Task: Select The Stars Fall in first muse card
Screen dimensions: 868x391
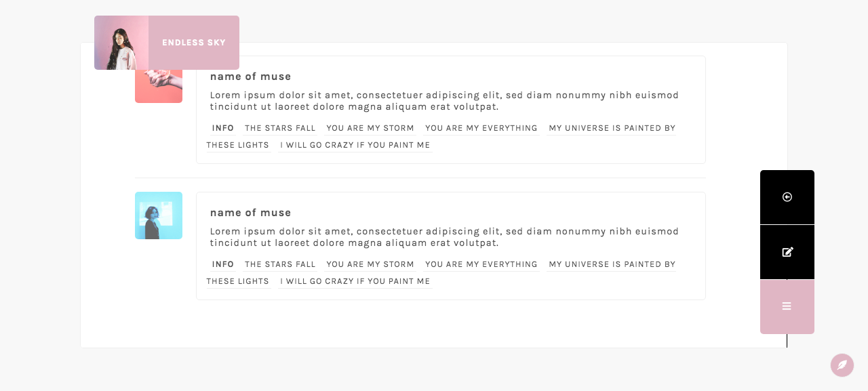Action: point(280,128)
